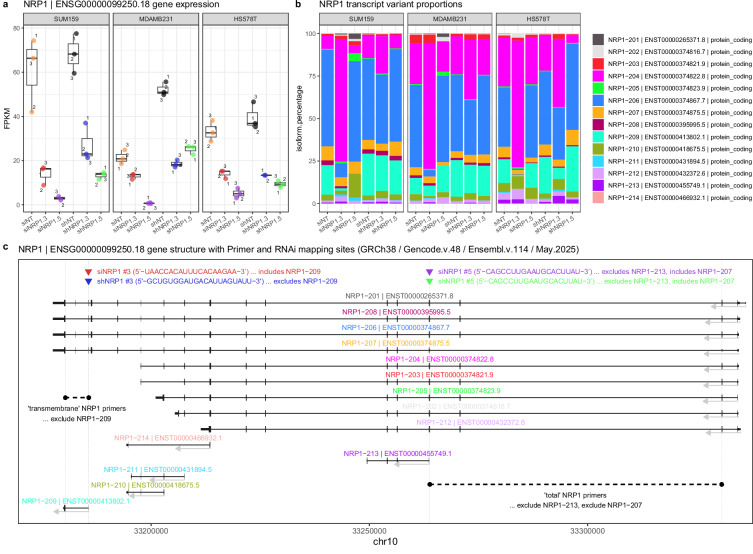Click the NRP1-214 transcript label in gene structure
This screenshot has height=554, width=753.
point(168,438)
